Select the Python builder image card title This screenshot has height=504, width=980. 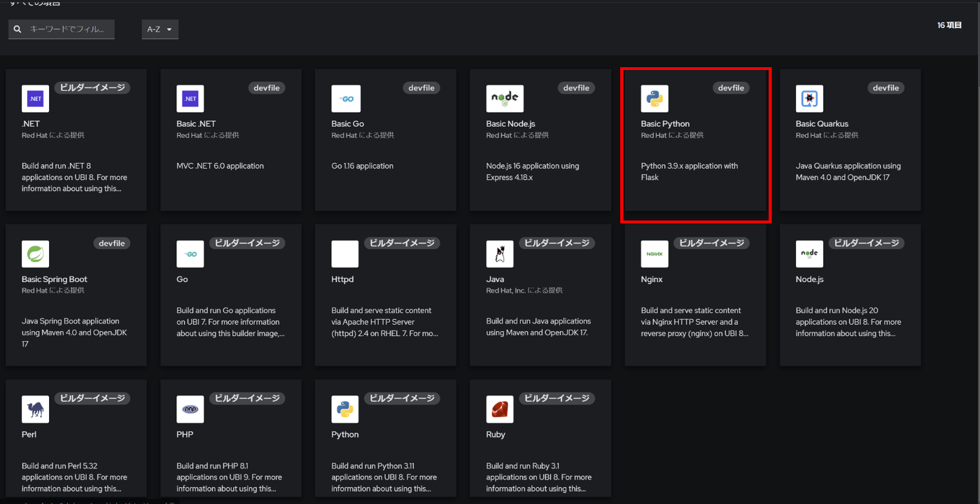click(x=345, y=435)
